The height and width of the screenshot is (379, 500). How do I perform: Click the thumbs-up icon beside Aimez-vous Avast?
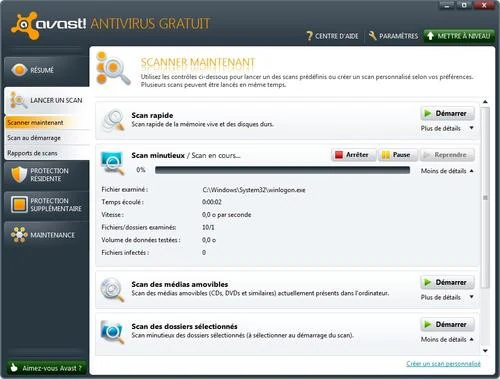click(14, 368)
